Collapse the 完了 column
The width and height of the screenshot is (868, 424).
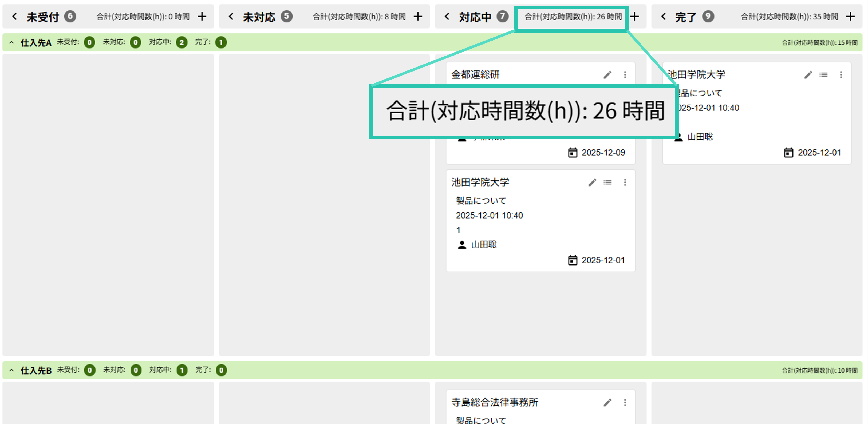[664, 16]
